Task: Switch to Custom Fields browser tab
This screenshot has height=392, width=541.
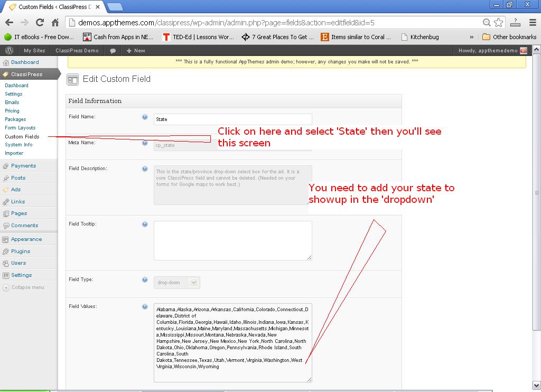Action: click(x=55, y=7)
